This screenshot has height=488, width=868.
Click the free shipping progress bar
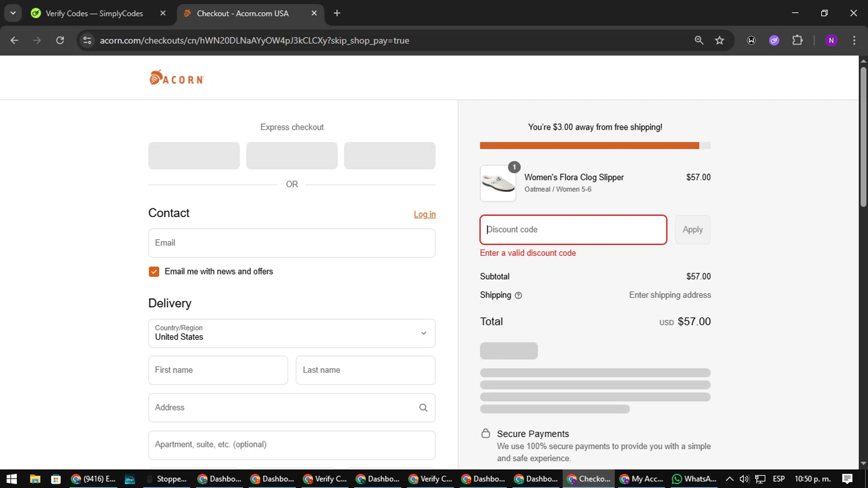[x=595, y=146]
